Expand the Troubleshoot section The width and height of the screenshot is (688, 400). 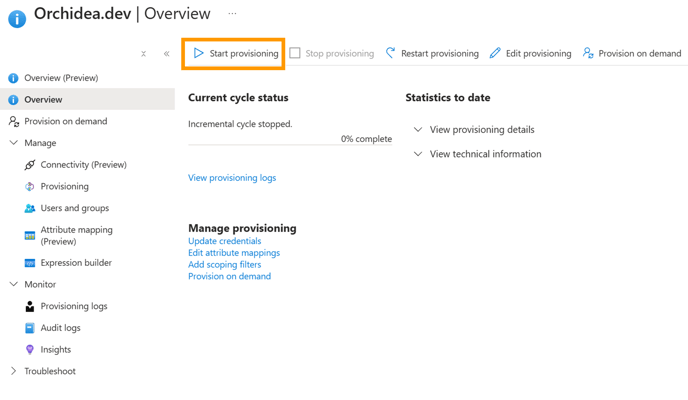(13, 371)
